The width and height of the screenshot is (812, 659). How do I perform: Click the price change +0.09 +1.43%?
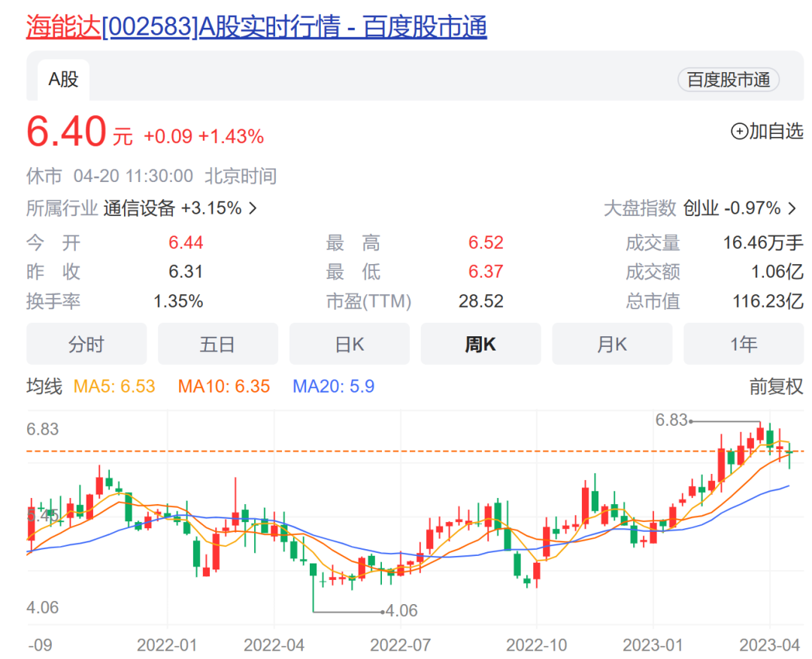click(204, 137)
